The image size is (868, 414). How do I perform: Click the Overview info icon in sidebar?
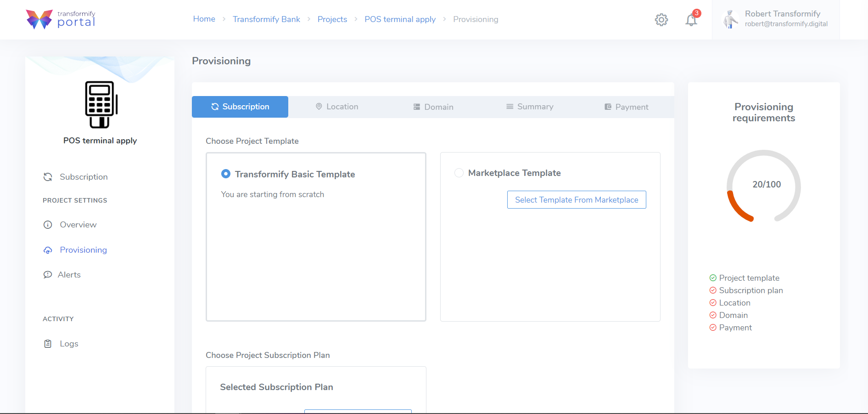pos(48,225)
